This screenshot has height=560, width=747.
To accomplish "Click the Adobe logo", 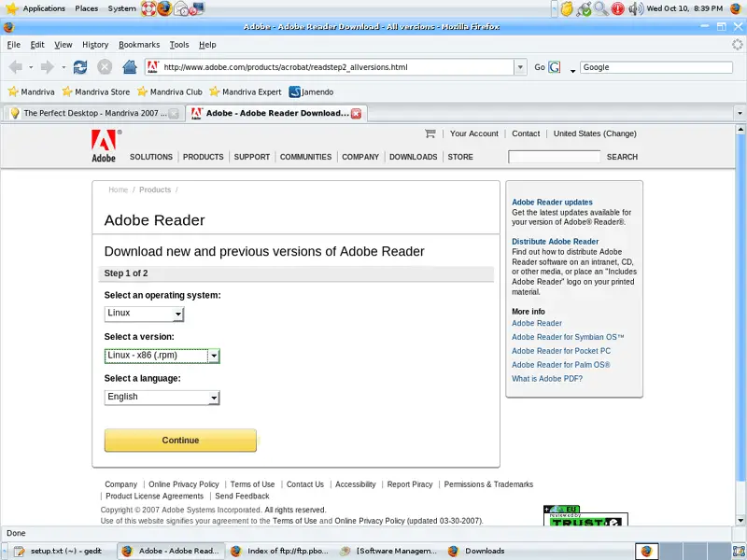I will (x=104, y=147).
